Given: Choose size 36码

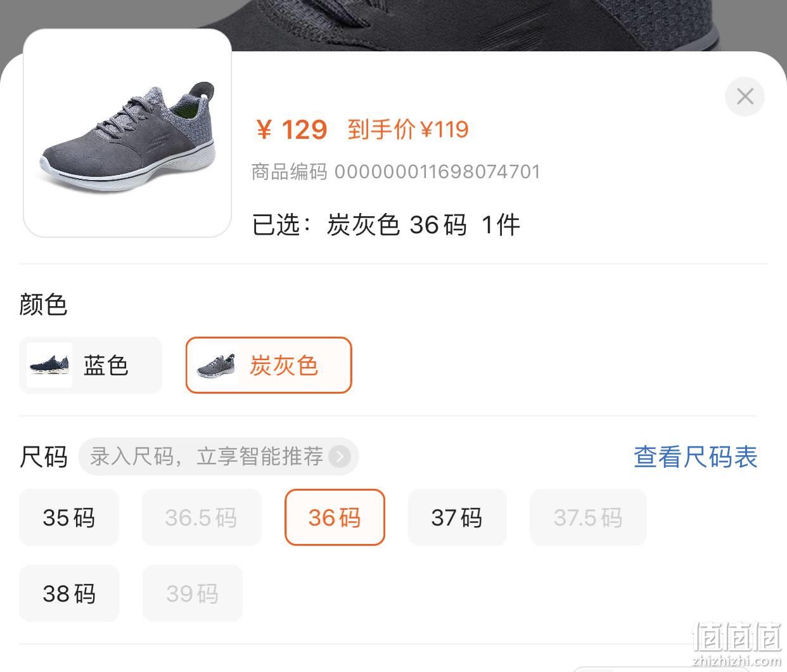Looking at the screenshot, I should [x=335, y=517].
